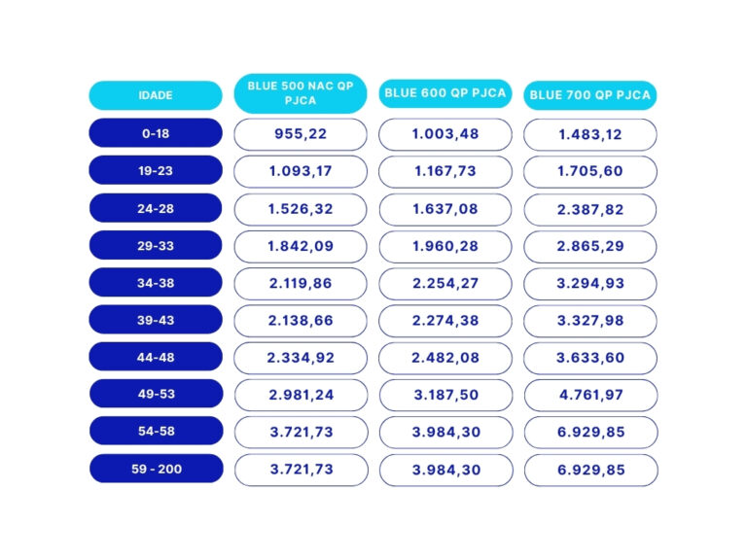Image resolution: width=747 pixels, height=560 pixels.
Task: Select the 19-23 age range row
Action: (156, 171)
